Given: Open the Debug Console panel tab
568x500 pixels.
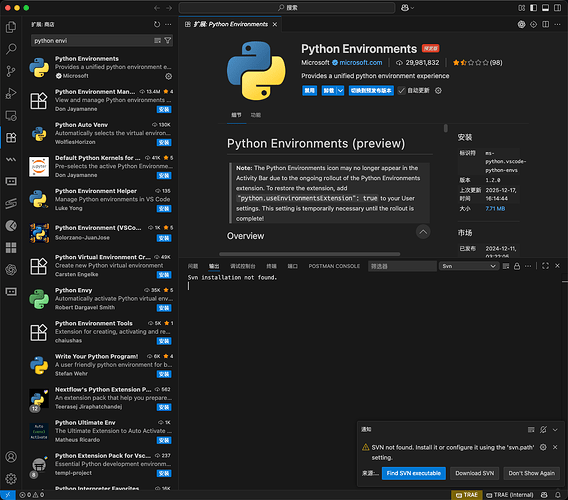Looking at the screenshot, I should click(x=243, y=266).
